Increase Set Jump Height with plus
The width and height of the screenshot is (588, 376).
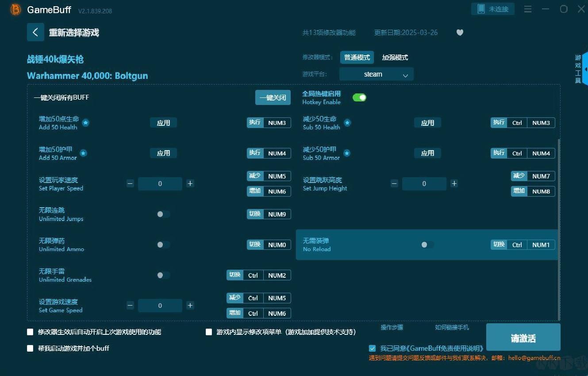[x=454, y=183]
